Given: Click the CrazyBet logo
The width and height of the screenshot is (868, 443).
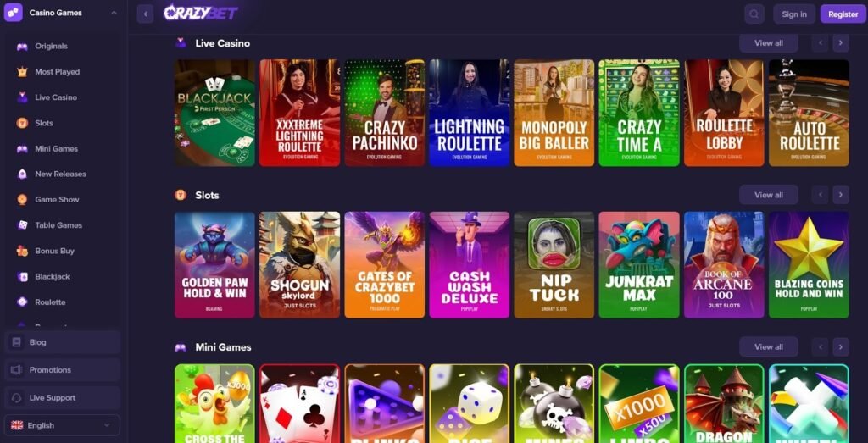Looking at the screenshot, I should (x=200, y=13).
